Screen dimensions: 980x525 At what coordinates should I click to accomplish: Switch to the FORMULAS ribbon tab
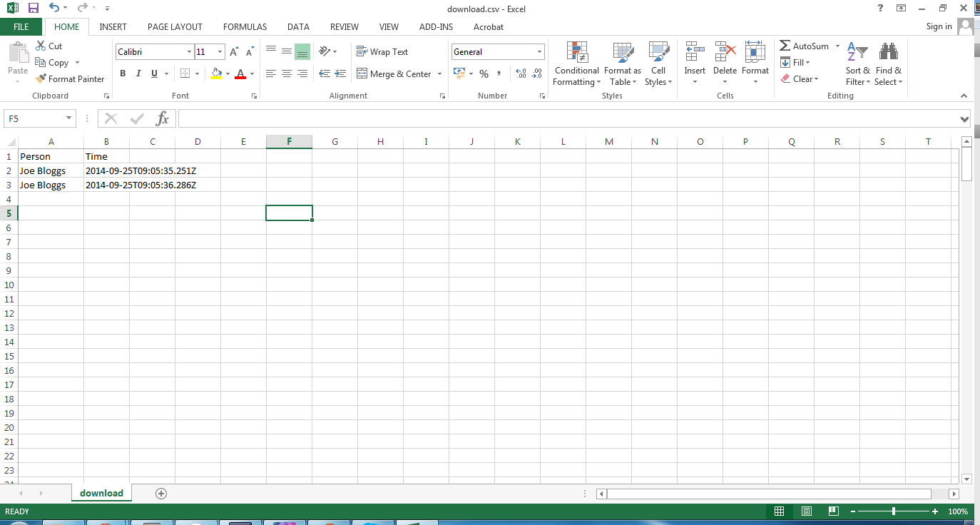pyautogui.click(x=245, y=26)
